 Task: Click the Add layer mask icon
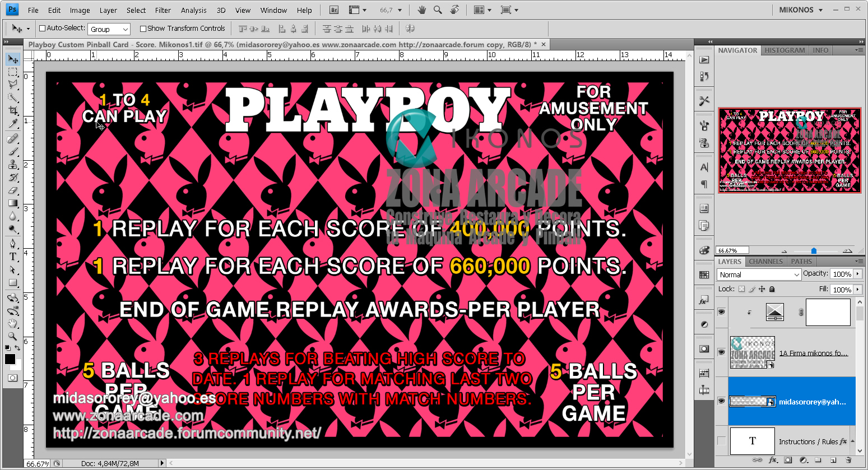point(788,460)
